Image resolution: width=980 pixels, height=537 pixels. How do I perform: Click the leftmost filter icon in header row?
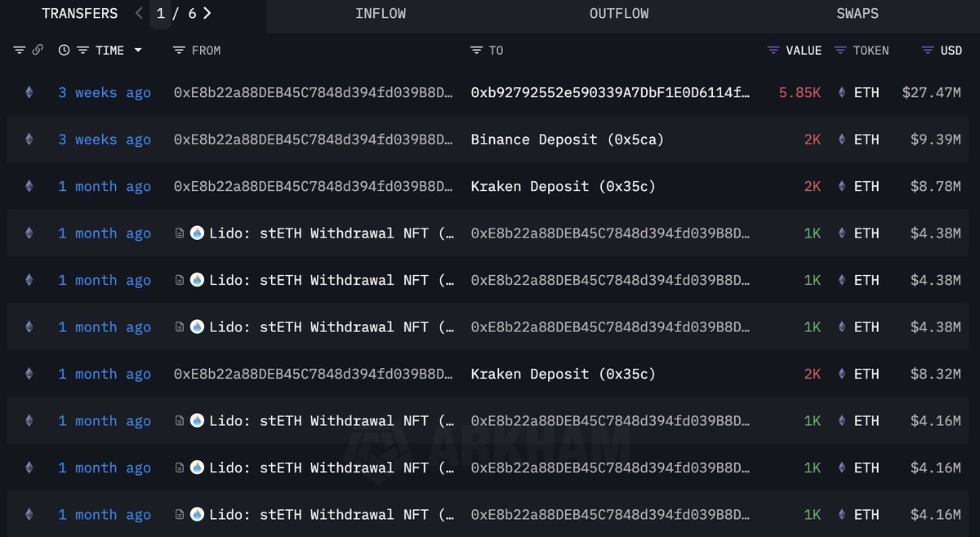[x=20, y=51]
